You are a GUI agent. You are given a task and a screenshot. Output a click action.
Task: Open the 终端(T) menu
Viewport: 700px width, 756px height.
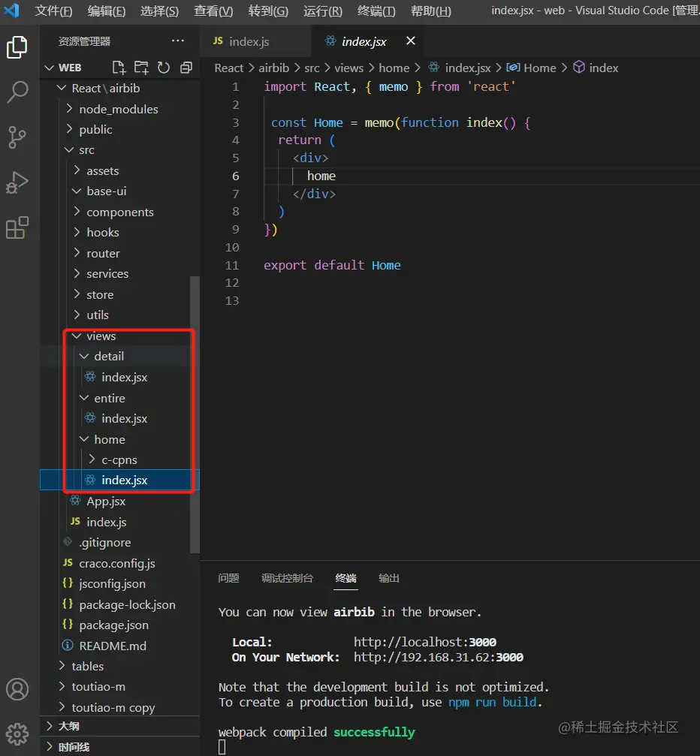(x=376, y=11)
